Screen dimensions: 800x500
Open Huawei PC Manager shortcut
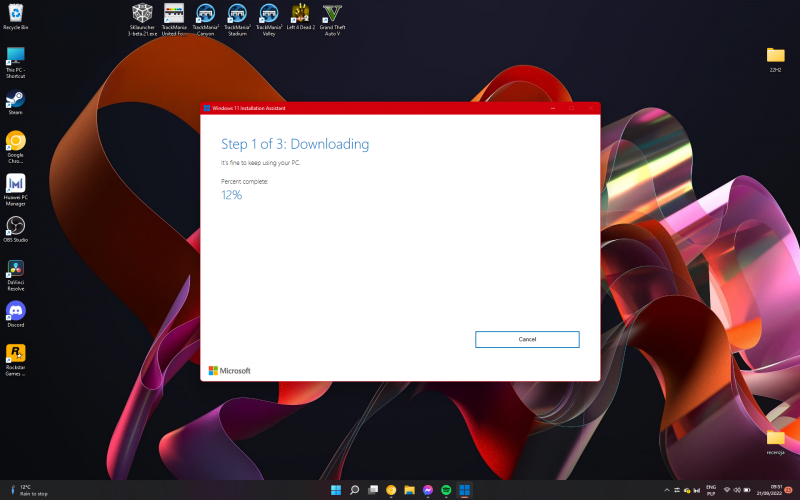click(15, 184)
